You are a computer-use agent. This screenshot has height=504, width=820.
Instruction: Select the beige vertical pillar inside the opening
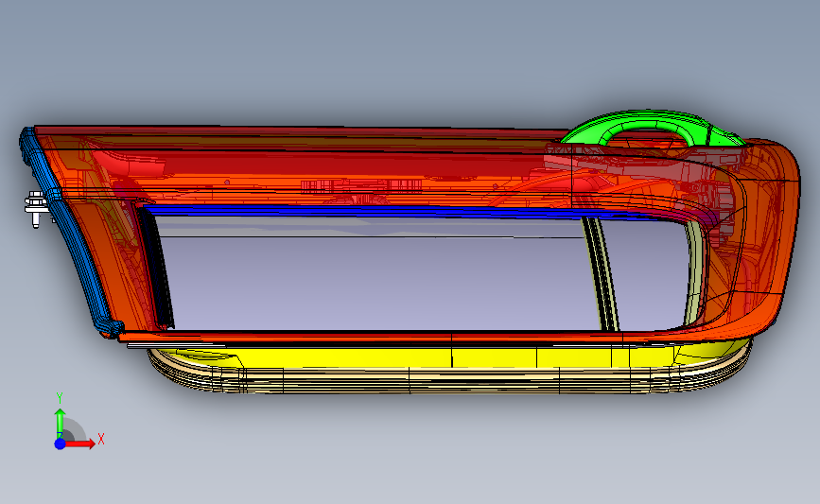pos(602,274)
